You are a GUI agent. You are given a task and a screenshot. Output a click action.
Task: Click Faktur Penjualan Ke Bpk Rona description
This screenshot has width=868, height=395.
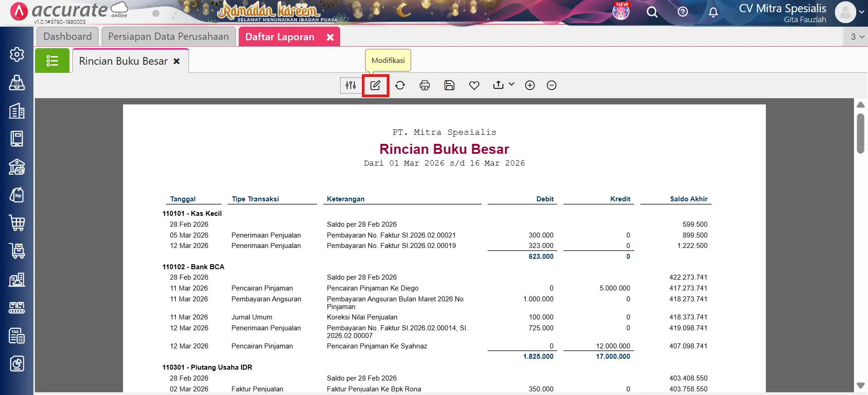[x=374, y=389]
